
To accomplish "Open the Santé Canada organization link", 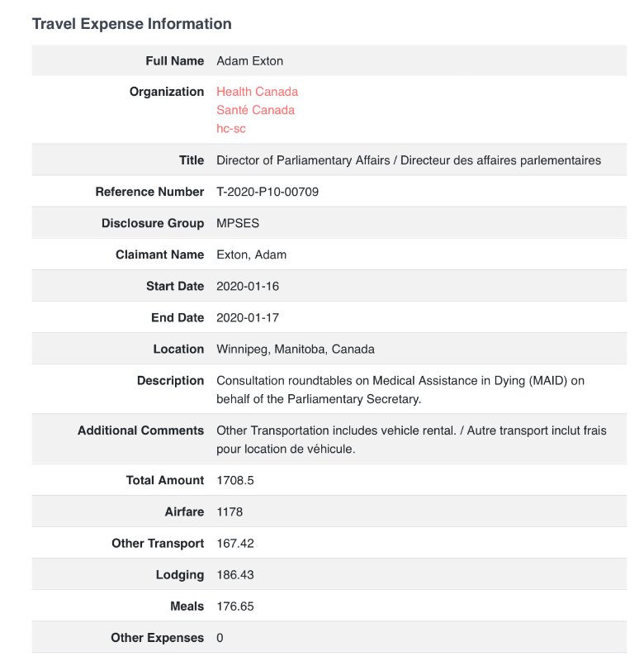I will coord(255,110).
